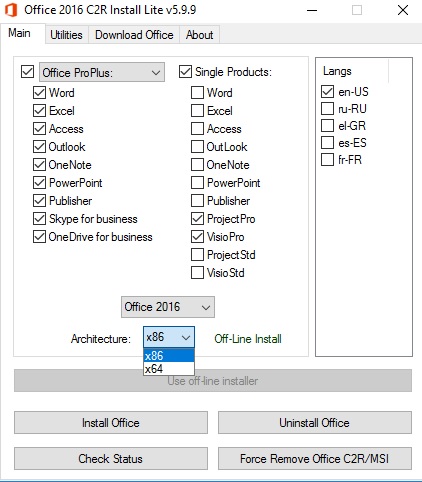Open the About tab
The image size is (422, 482).
(199, 35)
